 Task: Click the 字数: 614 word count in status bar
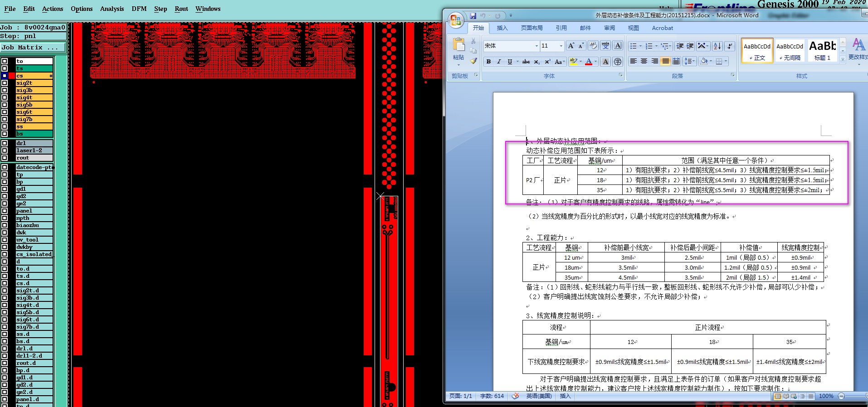(492, 396)
